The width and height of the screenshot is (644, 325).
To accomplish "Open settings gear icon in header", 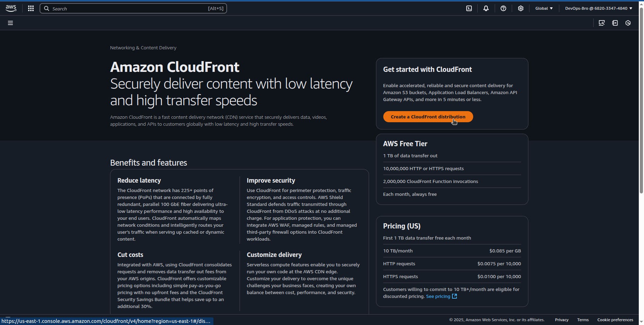I will pyautogui.click(x=521, y=8).
